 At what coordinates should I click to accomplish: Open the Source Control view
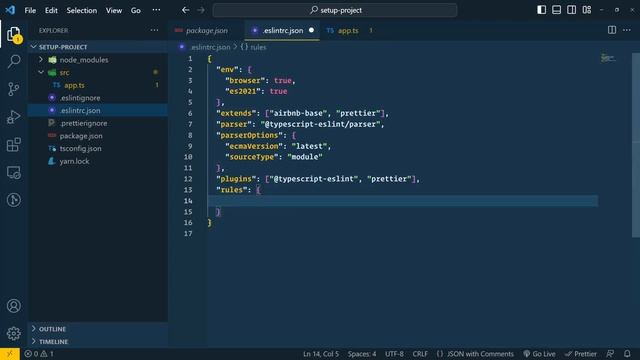click(13, 89)
